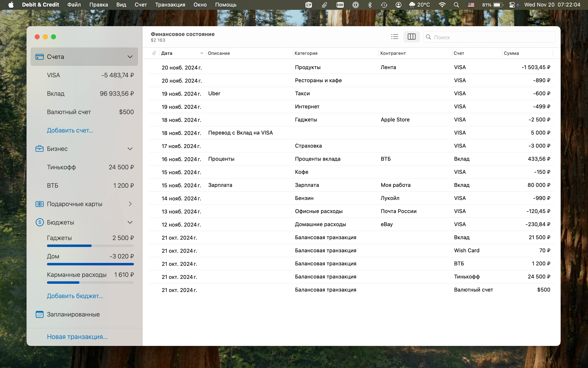Click the search magnifier icon in Поиск
Image resolution: width=588 pixels, height=368 pixels.
click(x=428, y=37)
